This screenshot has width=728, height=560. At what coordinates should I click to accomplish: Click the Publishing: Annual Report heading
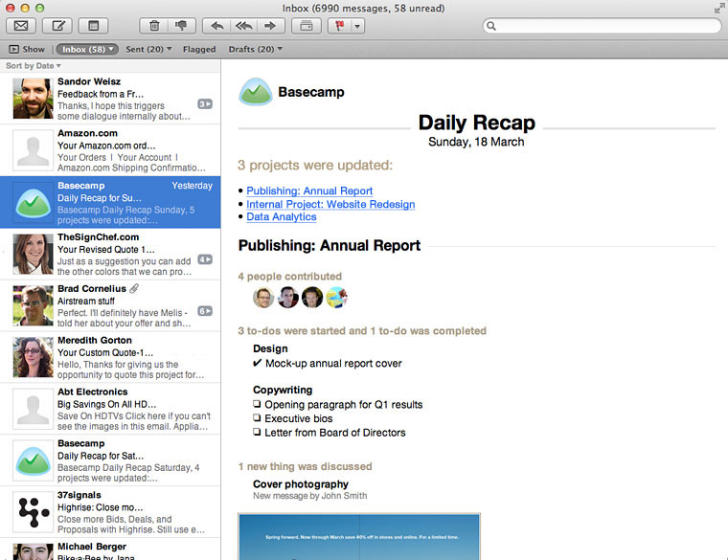click(x=330, y=245)
